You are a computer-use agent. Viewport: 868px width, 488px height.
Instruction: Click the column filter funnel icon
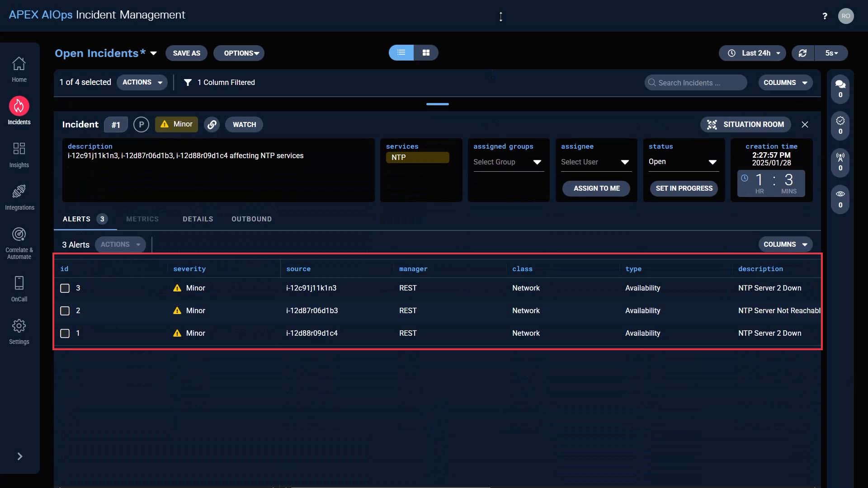point(188,82)
